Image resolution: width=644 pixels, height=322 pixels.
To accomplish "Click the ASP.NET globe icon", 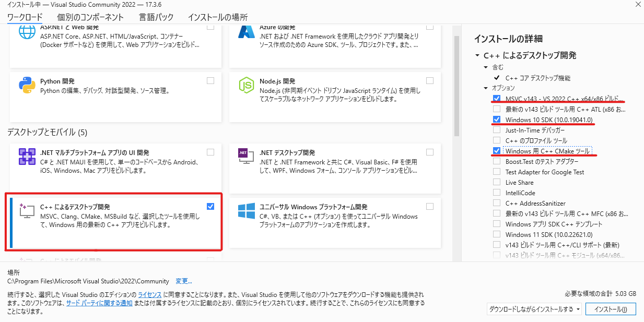I will (26, 32).
